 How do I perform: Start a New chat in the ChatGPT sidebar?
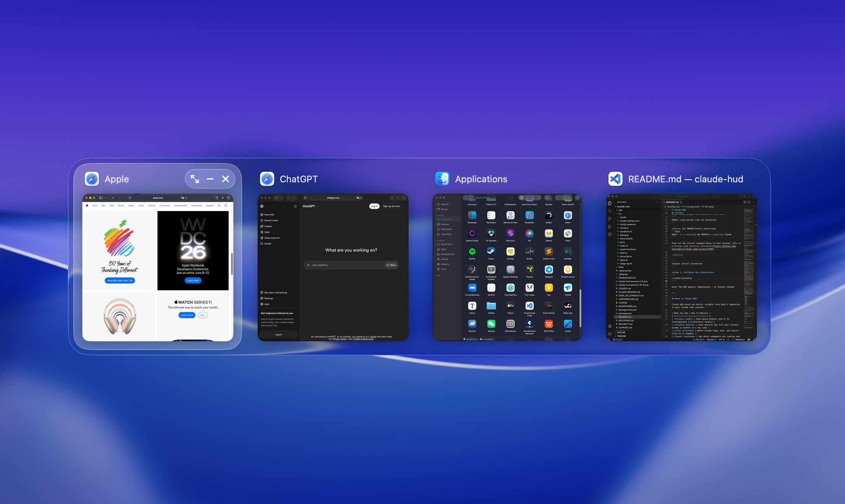point(267,214)
